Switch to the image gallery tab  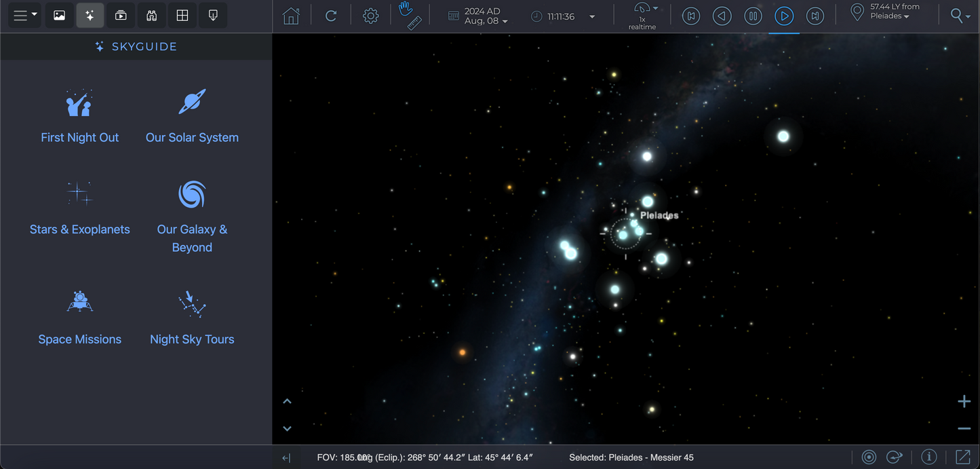click(x=60, y=16)
